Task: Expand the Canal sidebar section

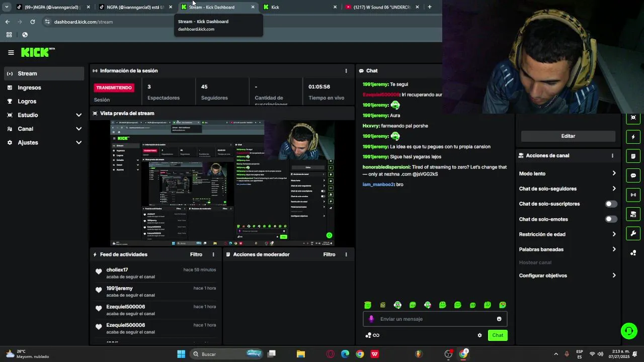Action: pos(44,129)
